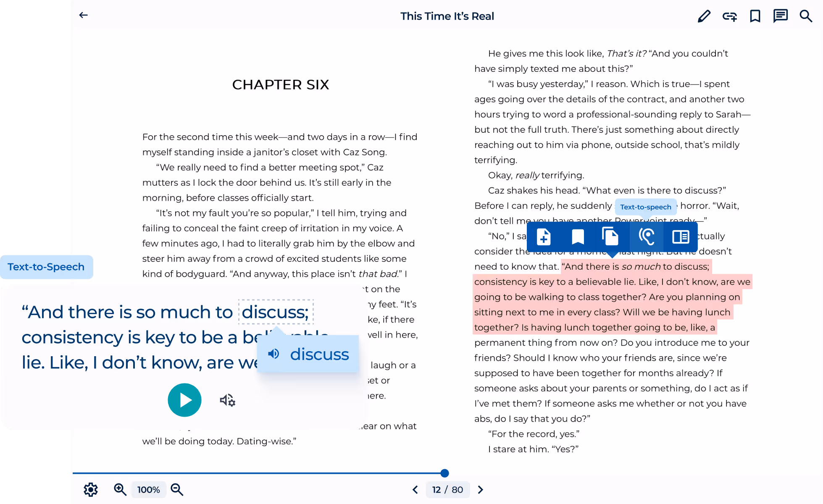Click the line Okay, really terrifying.
Viewport: 823px width, 504px height.
point(536,175)
